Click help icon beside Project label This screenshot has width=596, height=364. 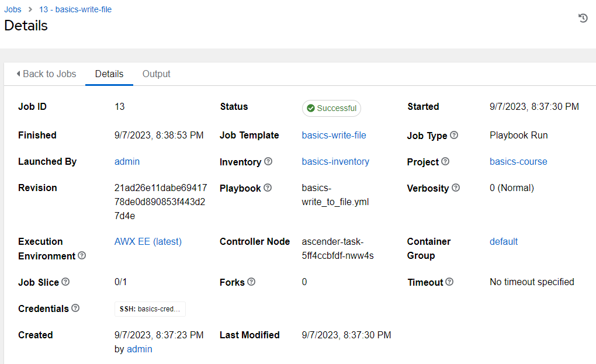[445, 161]
